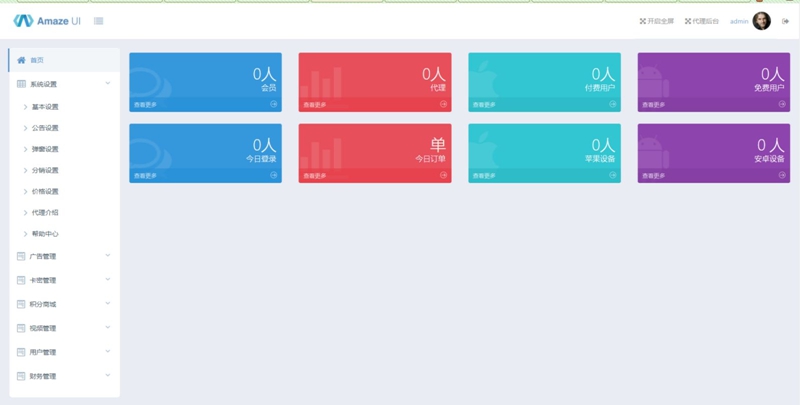
Task: Open 公告设置 submenu item
Action: [x=45, y=128]
